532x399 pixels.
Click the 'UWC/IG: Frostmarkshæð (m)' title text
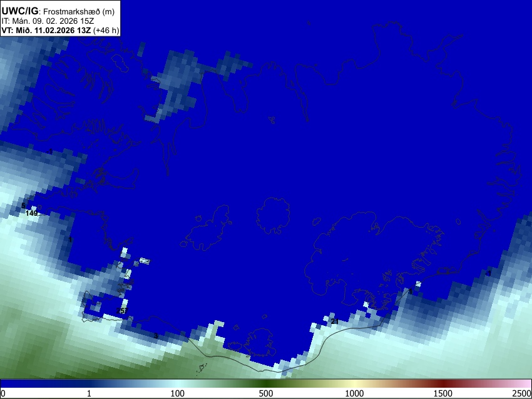pyautogui.click(x=58, y=11)
